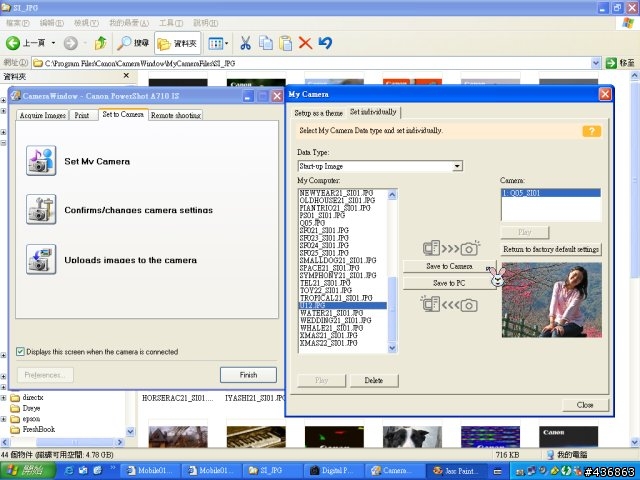640x480 pixels.
Task: Switch to the Remote shooting tab
Action: pos(176,116)
